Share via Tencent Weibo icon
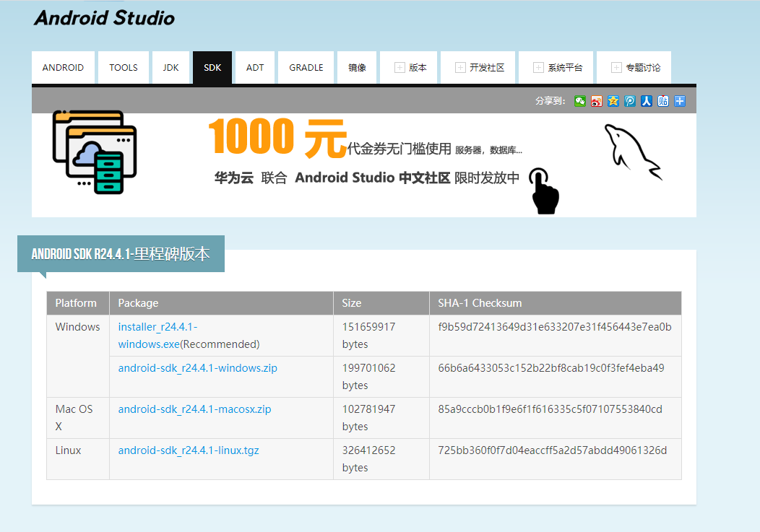The height and width of the screenshot is (532, 760). pyautogui.click(x=630, y=101)
